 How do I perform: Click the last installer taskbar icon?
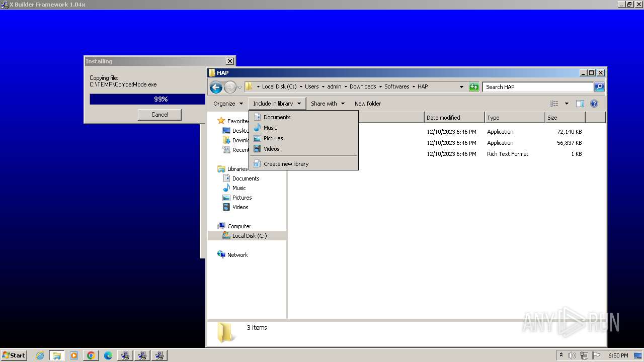tap(159, 355)
